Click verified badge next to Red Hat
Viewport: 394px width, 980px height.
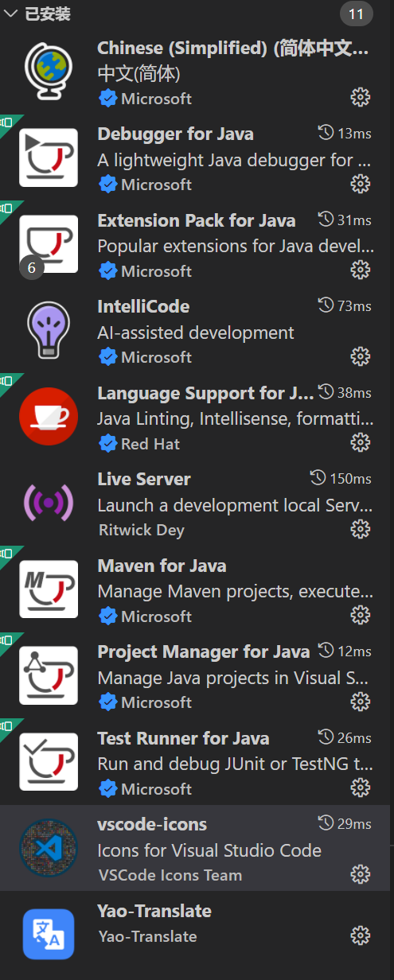107,443
